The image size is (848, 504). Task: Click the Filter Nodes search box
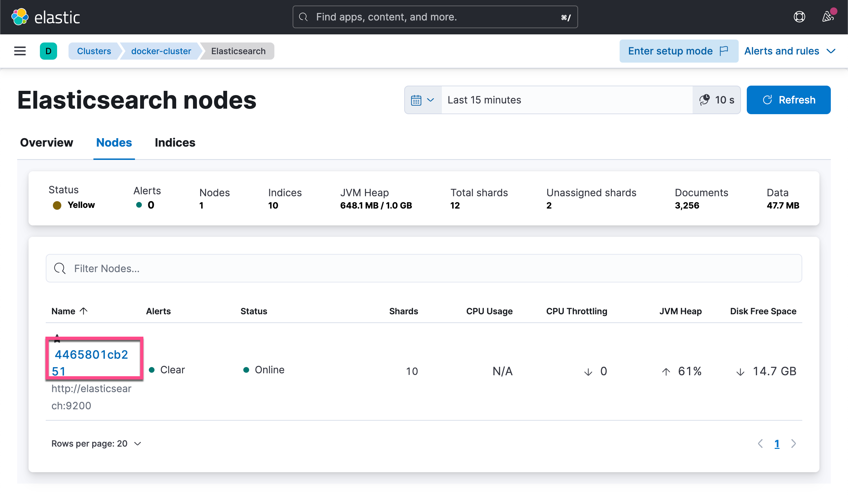423,268
